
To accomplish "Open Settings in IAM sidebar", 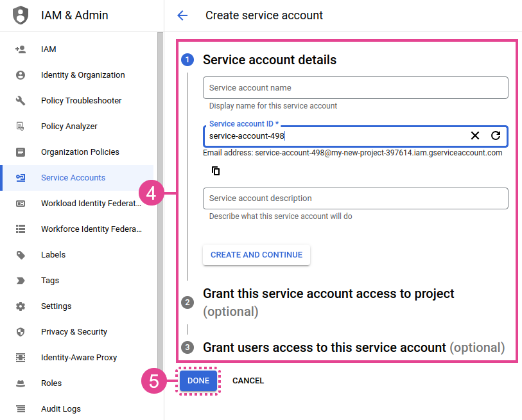I will [77, 306].
